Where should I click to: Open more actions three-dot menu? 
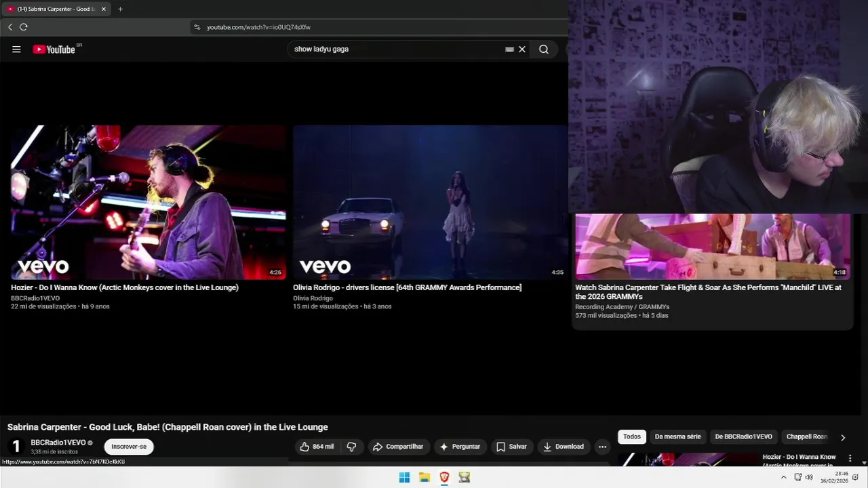602,447
